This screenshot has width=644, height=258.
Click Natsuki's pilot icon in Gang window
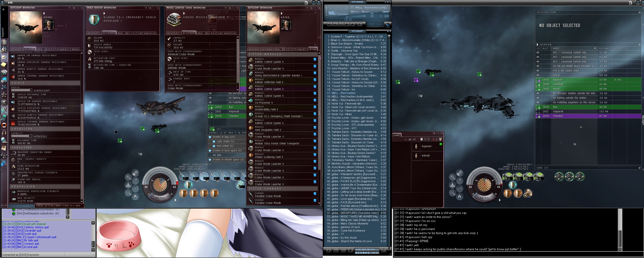click(416, 156)
